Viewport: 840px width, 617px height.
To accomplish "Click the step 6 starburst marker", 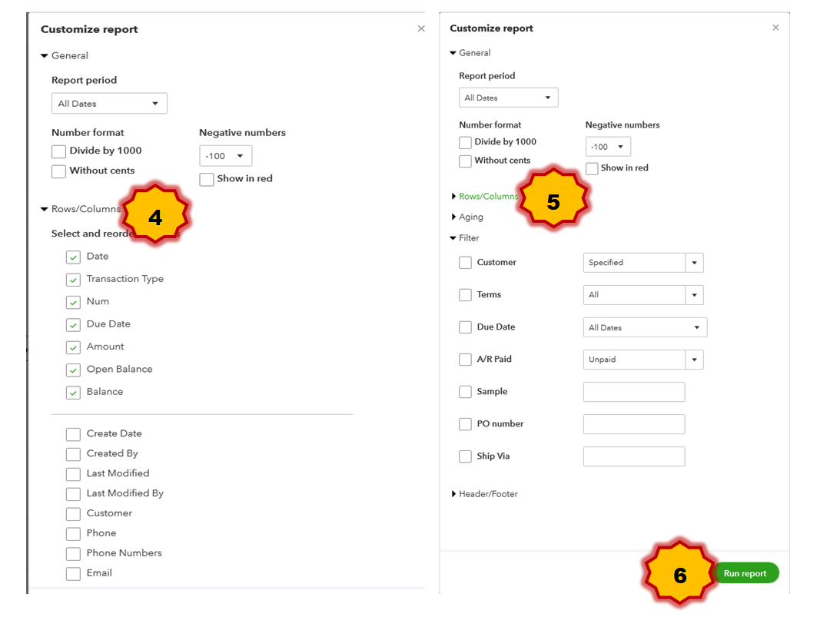I will click(x=679, y=575).
